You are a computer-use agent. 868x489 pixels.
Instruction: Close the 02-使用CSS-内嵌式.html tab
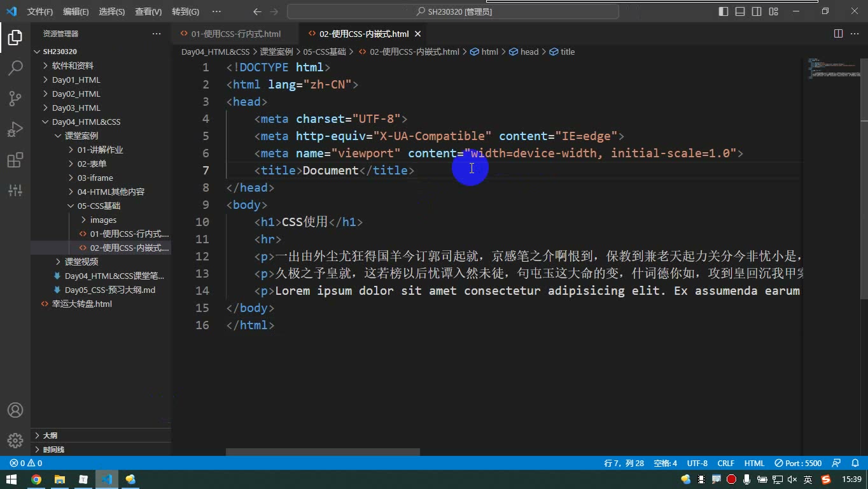tap(417, 34)
